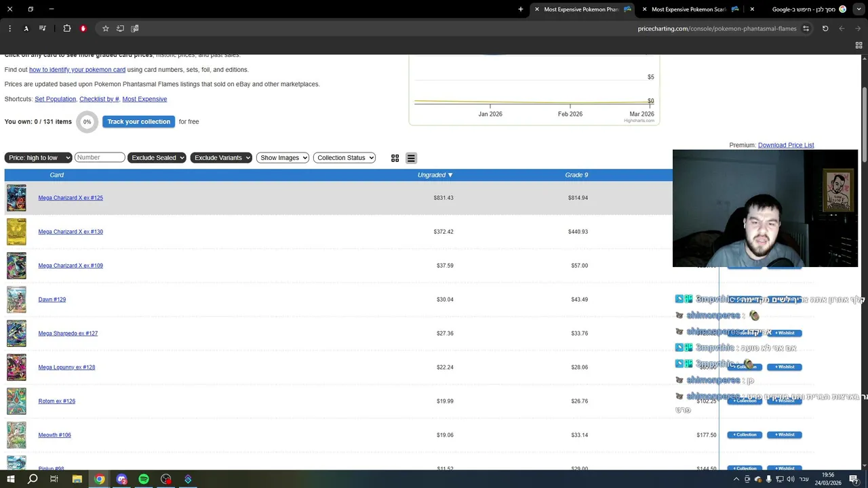868x488 pixels.
Task: Open Windows Start menu
Action: (11, 479)
